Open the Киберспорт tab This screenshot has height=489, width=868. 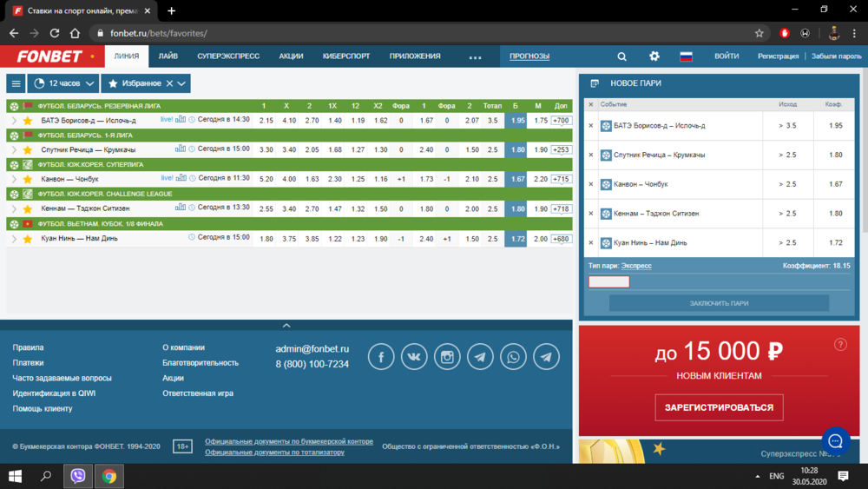(346, 56)
